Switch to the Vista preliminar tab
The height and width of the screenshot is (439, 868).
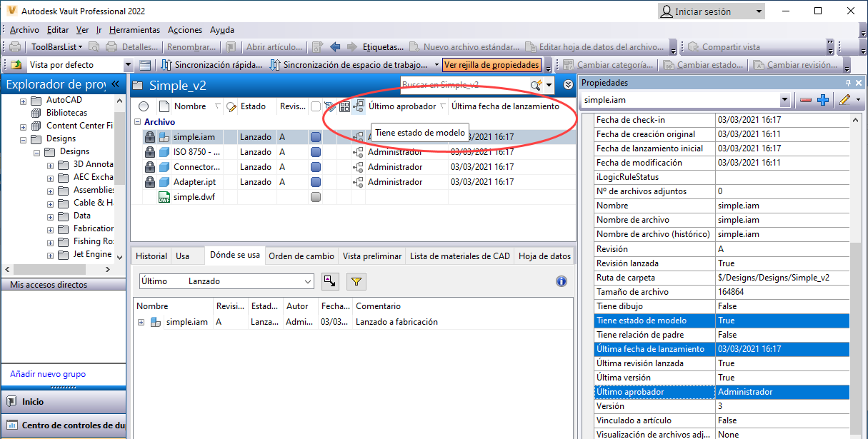371,256
